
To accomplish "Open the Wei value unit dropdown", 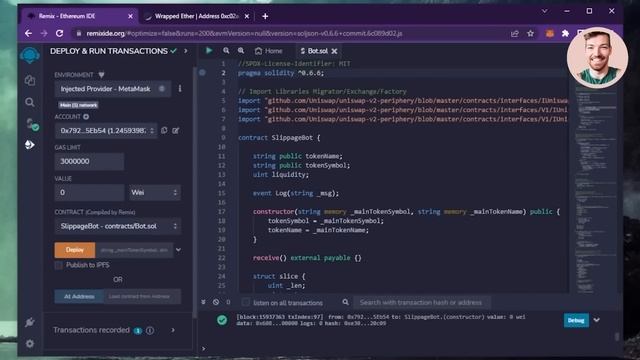I will pos(155,192).
